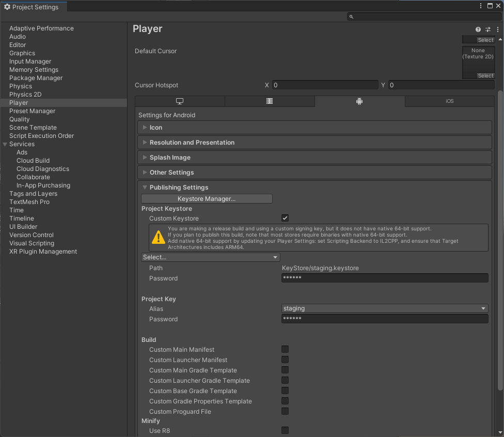Open Package Manager settings
This screenshot has width=504, height=437.
click(x=36, y=78)
